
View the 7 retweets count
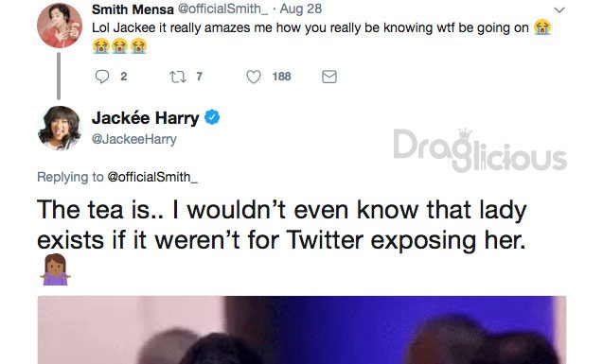(x=199, y=77)
